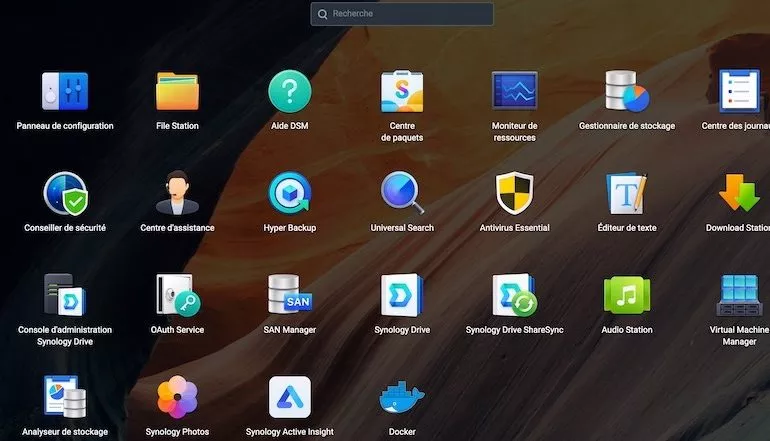The width and height of the screenshot is (770, 441).
Task: Open Synology Photos
Action: [177, 397]
